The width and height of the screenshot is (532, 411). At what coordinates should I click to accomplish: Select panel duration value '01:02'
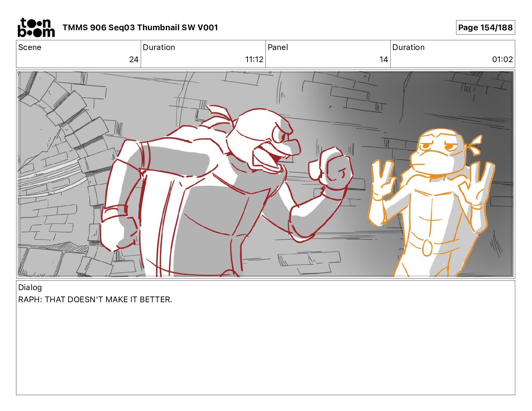click(502, 59)
